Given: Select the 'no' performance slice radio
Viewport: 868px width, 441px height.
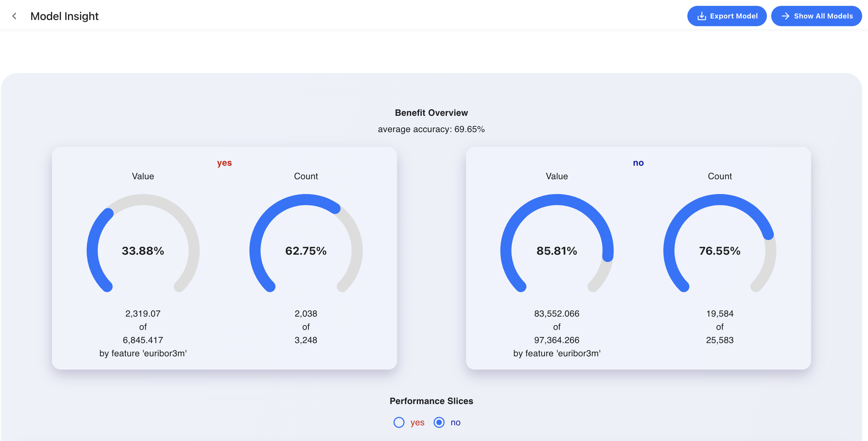Looking at the screenshot, I should (439, 422).
